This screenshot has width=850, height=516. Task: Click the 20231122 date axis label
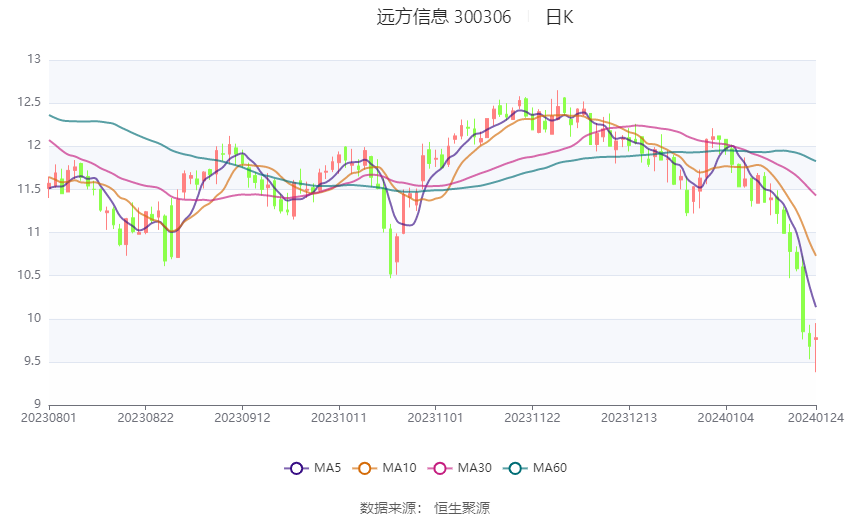coord(532,418)
